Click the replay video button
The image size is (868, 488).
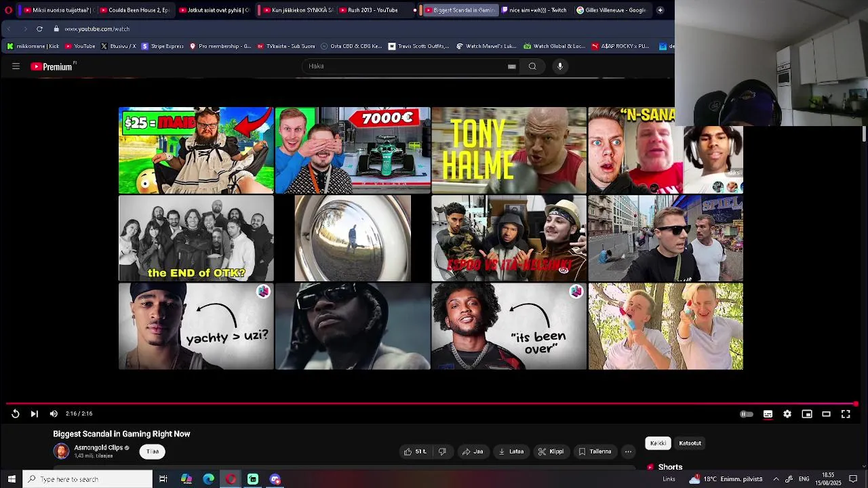[x=15, y=413]
